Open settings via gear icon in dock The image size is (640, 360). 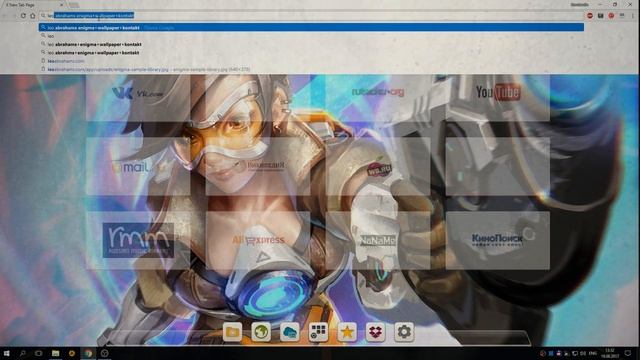(x=404, y=332)
